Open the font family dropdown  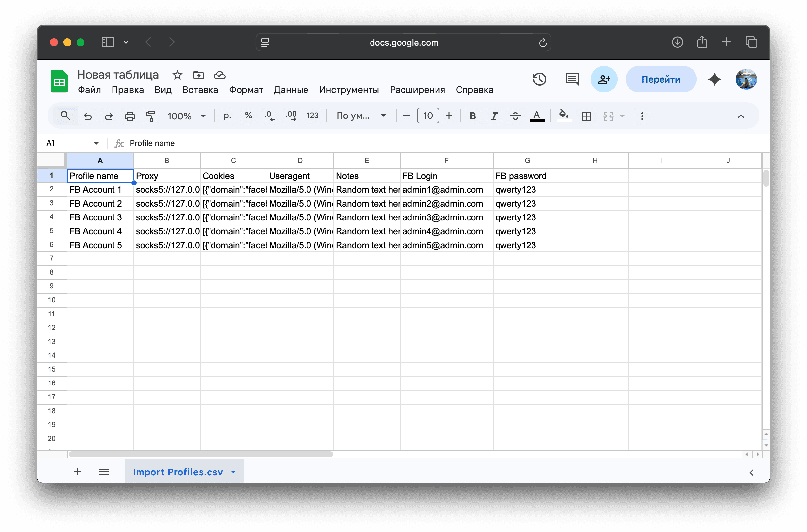(361, 116)
